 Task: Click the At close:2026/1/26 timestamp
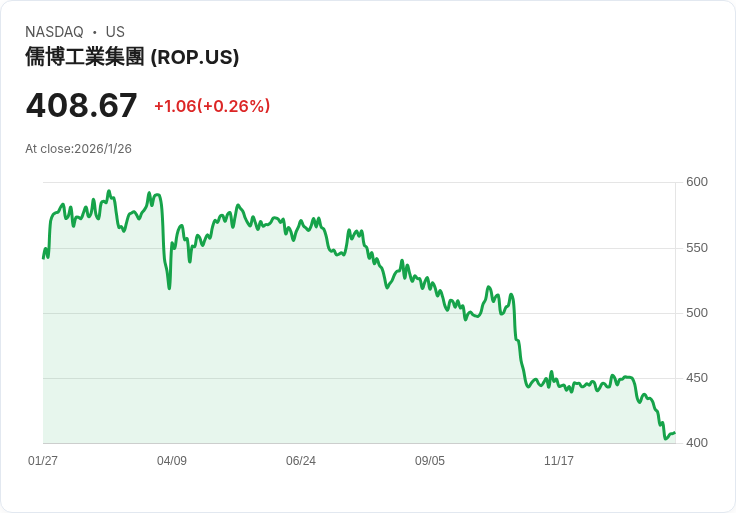pyautogui.click(x=78, y=149)
